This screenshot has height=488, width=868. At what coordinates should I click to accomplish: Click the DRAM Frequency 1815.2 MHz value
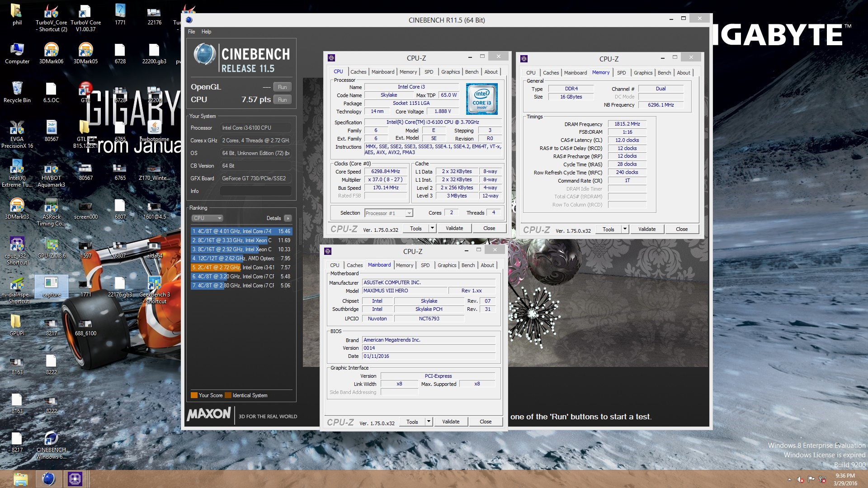627,124
